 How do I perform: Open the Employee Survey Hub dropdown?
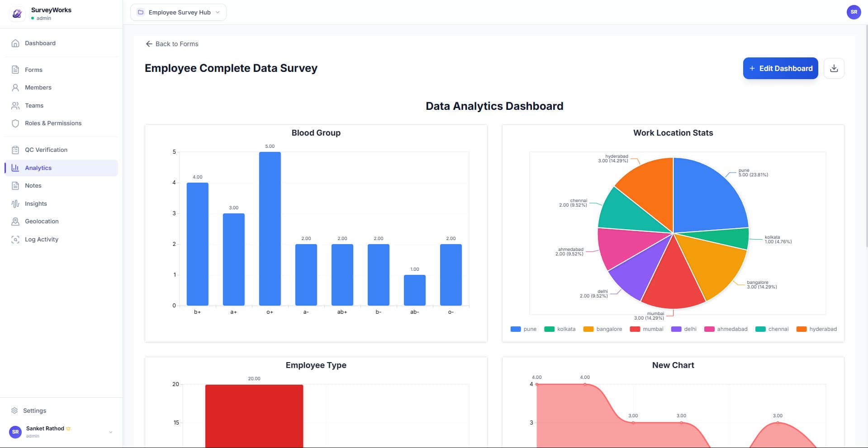(x=178, y=12)
